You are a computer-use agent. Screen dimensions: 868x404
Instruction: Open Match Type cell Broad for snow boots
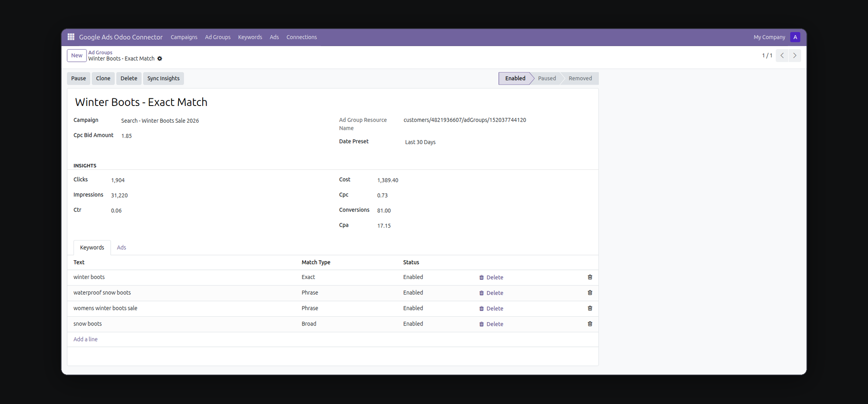309,324
